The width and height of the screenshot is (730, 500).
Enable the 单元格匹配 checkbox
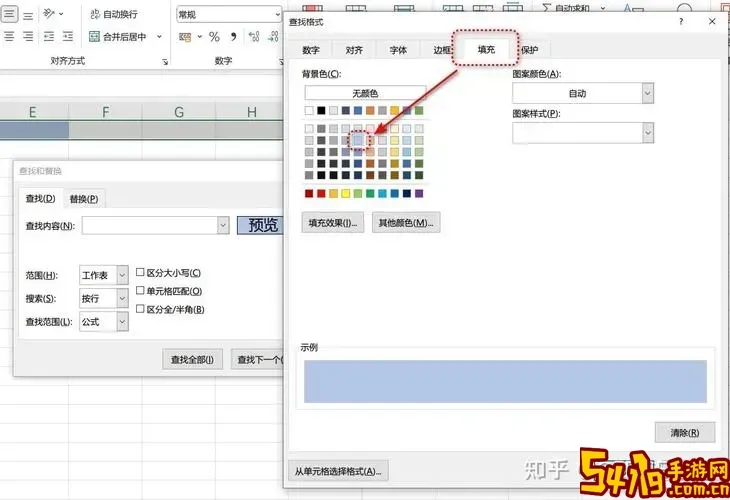pos(140,291)
